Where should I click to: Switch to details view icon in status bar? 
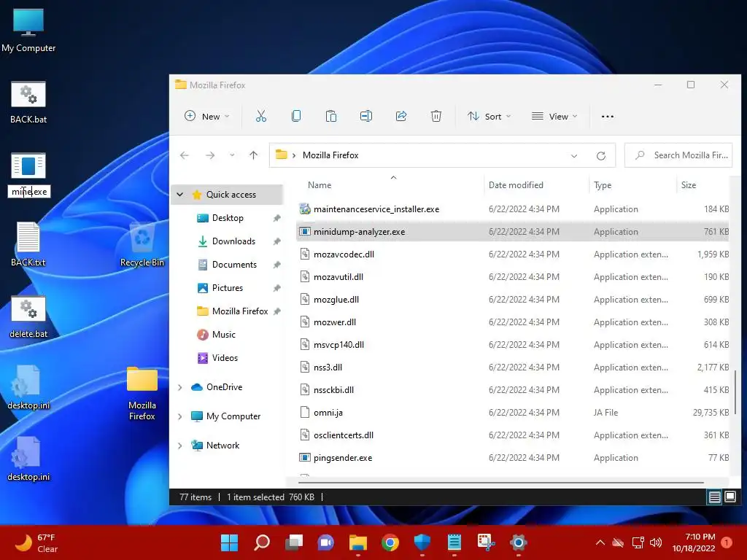tap(715, 497)
